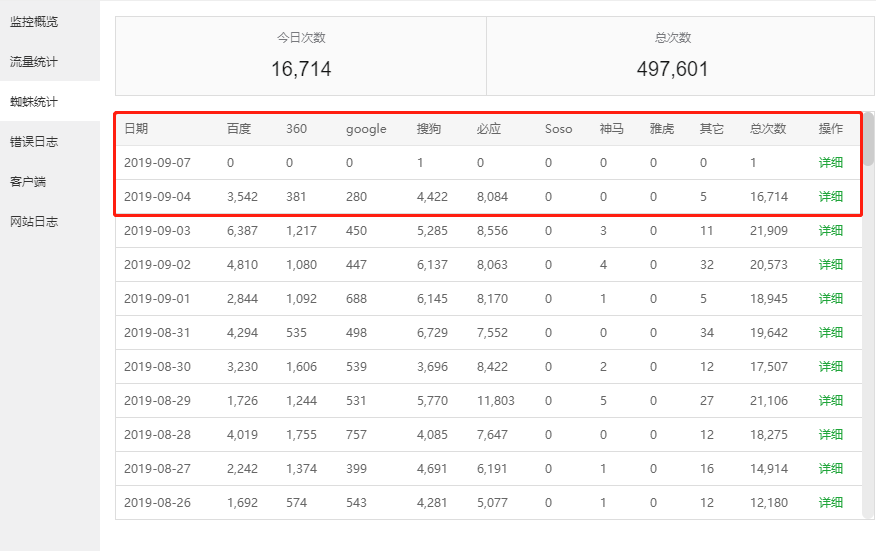Image resolution: width=876 pixels, height=551 pixels.
Task: Click the 搜狗 value 4,422
Action: [432, 197]
